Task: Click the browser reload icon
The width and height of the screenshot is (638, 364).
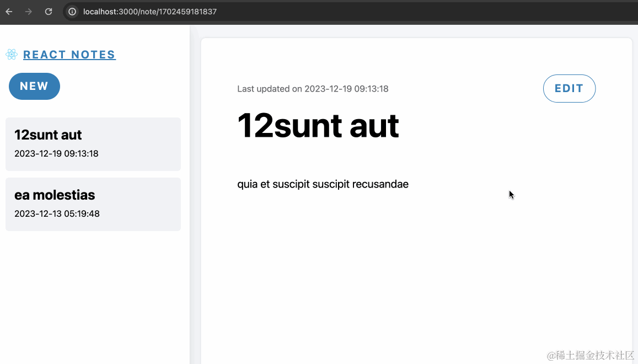Action: pyautogui.click(x=48, y=11)
